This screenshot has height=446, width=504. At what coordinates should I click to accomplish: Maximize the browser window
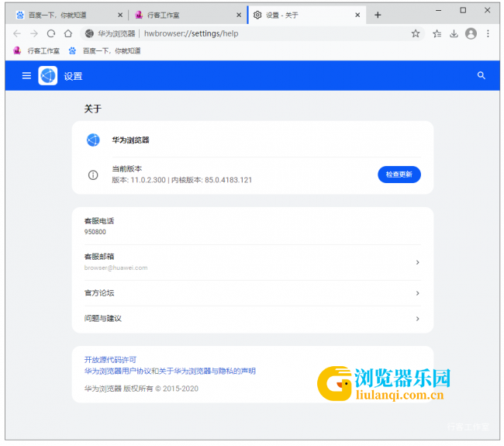(463, 11)
